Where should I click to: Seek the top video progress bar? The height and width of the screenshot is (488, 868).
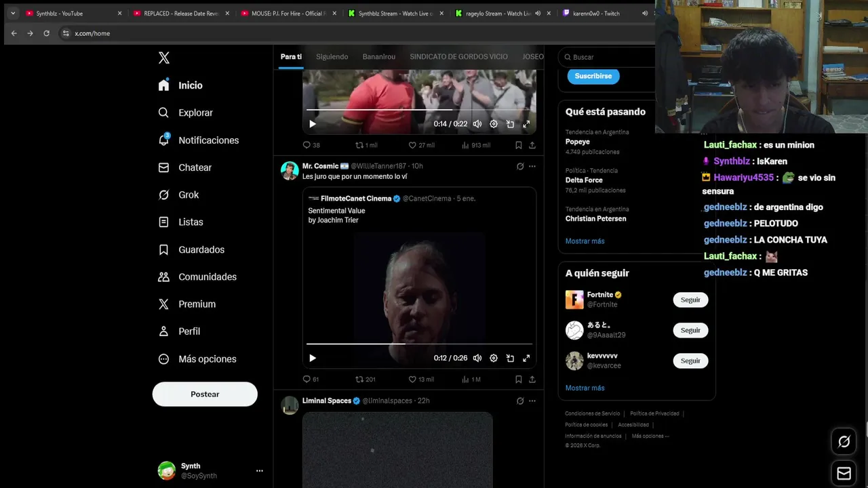419,110
